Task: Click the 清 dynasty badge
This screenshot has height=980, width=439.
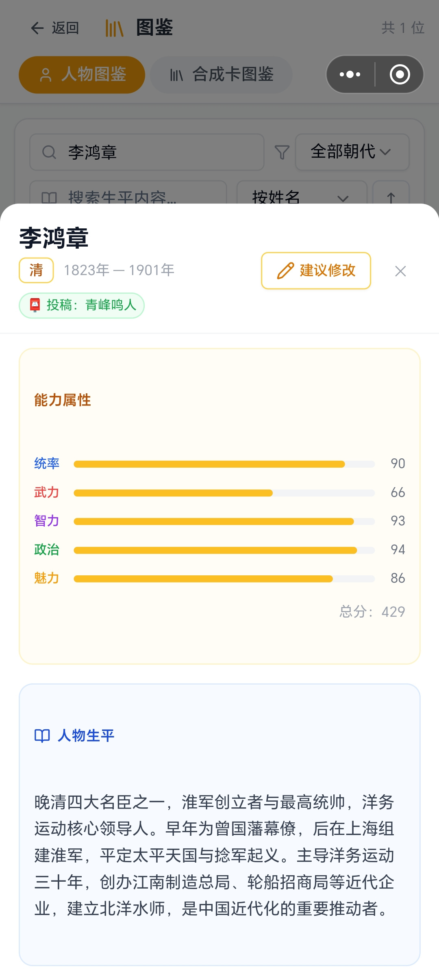Action: coord(36,270)
